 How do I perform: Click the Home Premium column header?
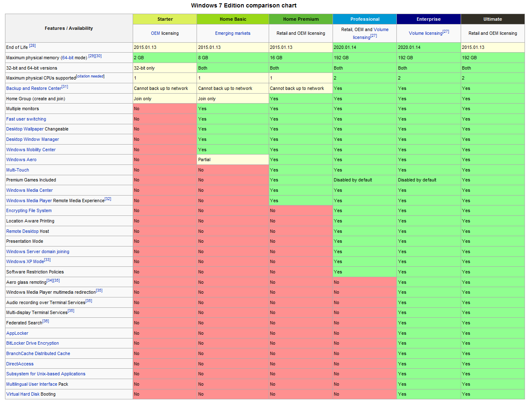pyautogui.click(x=301, y=19)
